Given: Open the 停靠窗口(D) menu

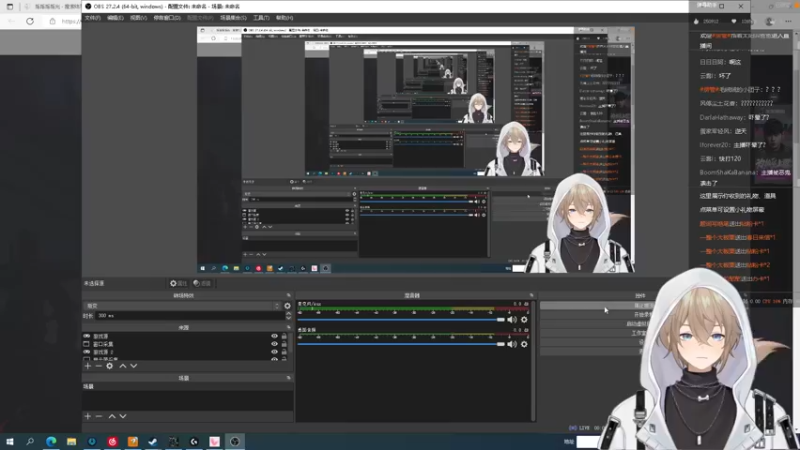Looking at the screenshot, I should click(x=167, y=18).
